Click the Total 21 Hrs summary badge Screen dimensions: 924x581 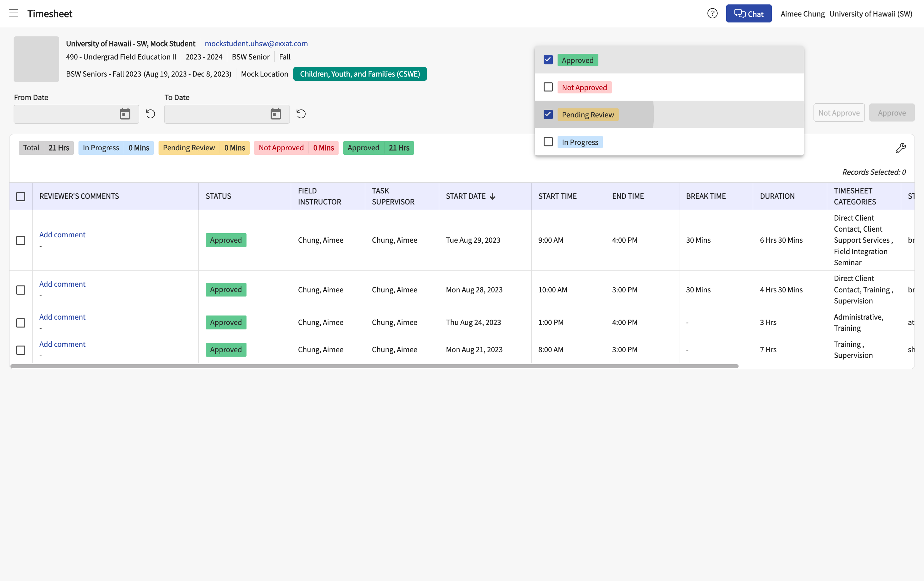coord(46,148)
